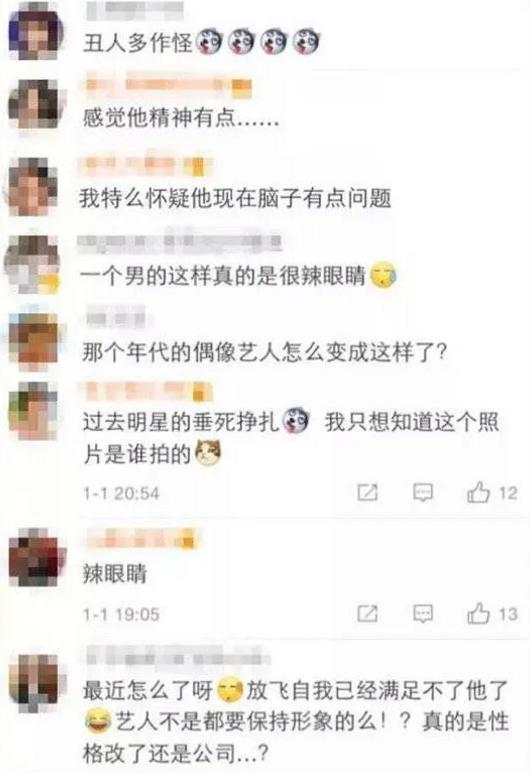Open avatar of 那个年代的偶像艺人 commenter
The height and width of the screenshot is (773, 530).
click(34, 340)
